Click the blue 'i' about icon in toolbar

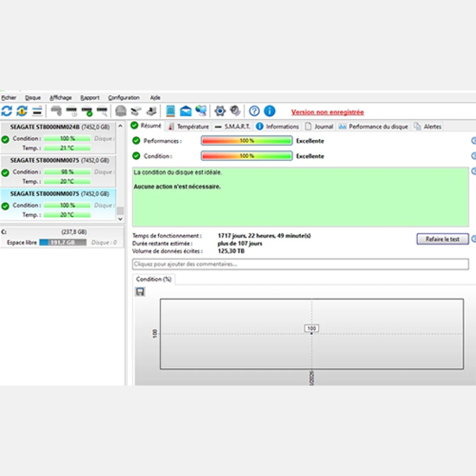pos(270,111)
